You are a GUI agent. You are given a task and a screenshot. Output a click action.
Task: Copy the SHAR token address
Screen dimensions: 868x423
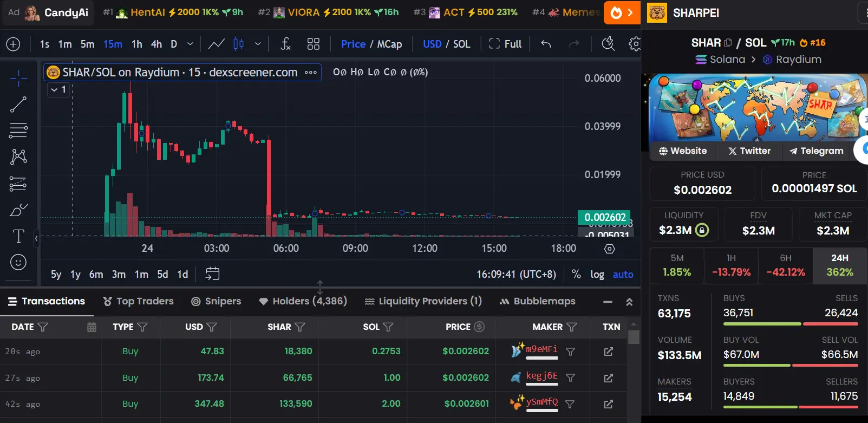(728, 43)
